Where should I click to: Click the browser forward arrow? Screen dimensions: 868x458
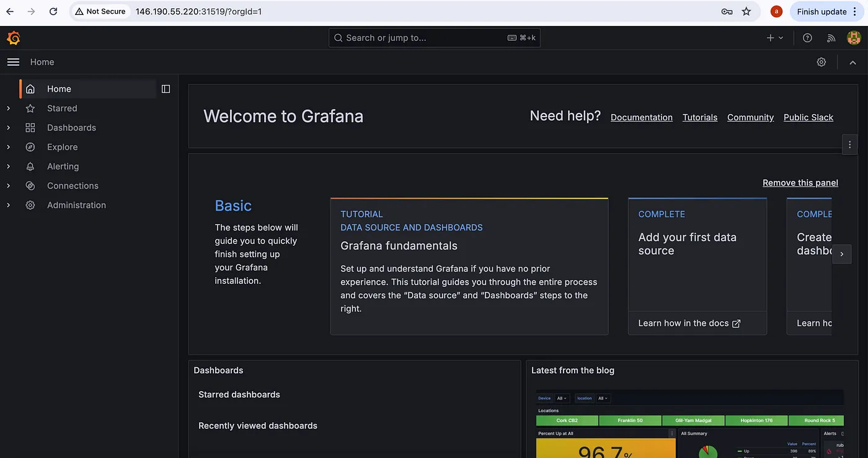coord(32,11)
